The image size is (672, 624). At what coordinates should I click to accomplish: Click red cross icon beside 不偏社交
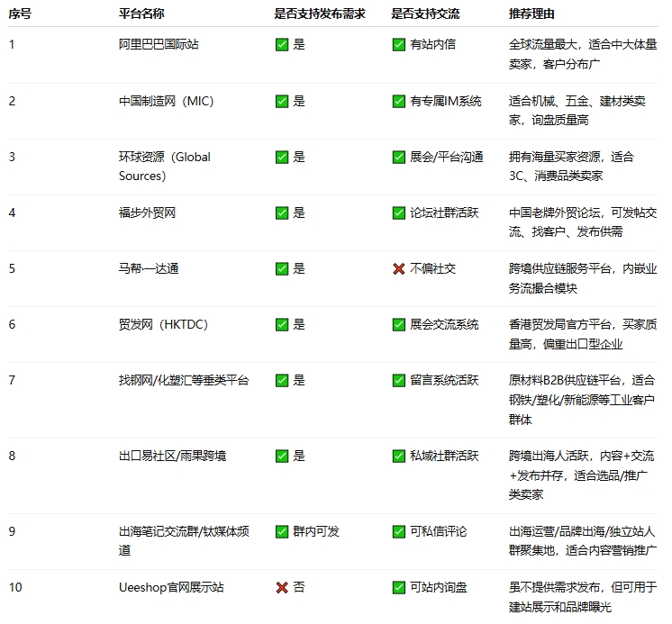[398, 269]
